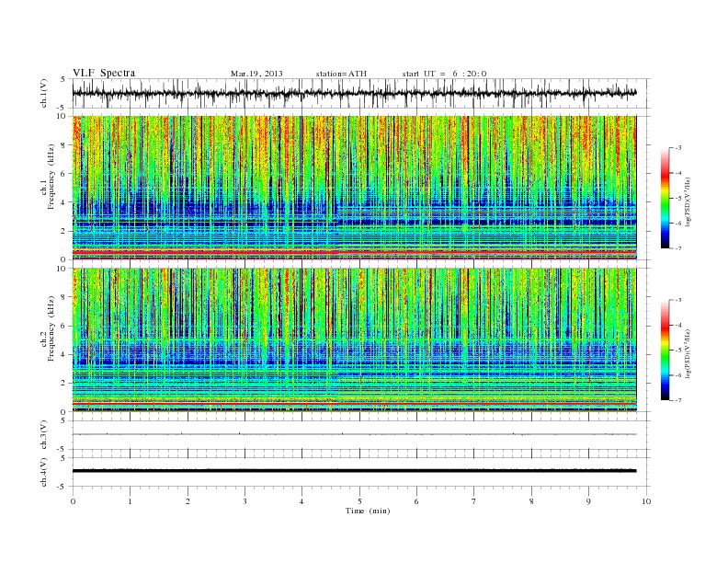728x563 pixels.
Task: Click time axis tick label '2'
Action: pos(188,501)
